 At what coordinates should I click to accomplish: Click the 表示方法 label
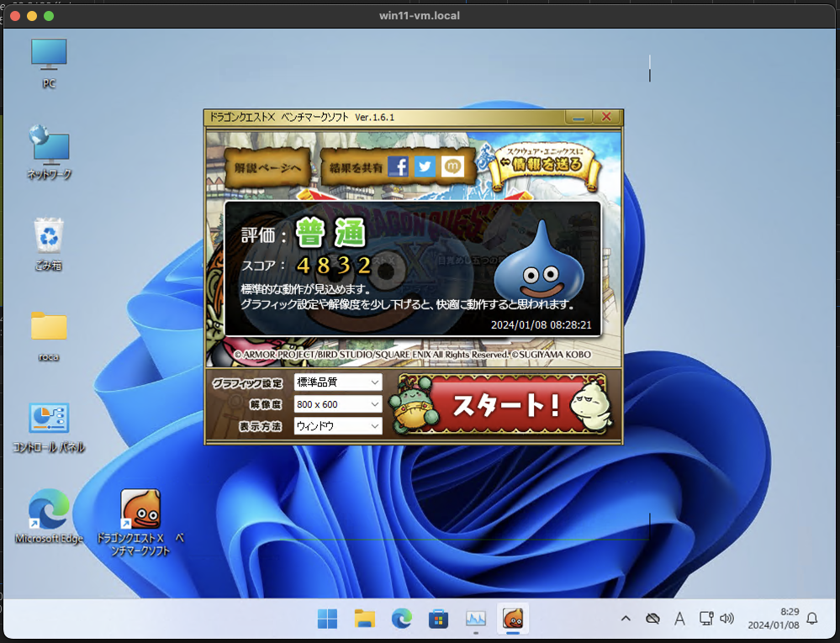coord(261,427)
